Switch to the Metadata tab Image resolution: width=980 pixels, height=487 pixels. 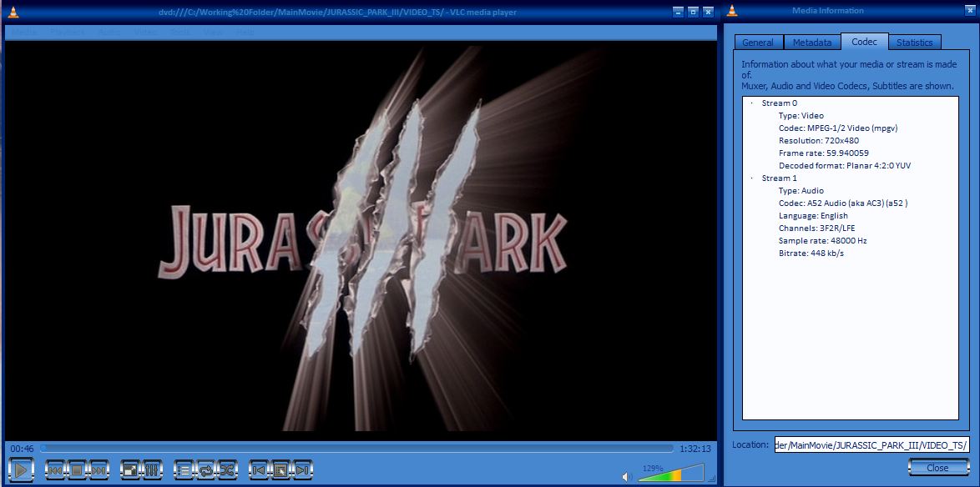tap(812, 43)
